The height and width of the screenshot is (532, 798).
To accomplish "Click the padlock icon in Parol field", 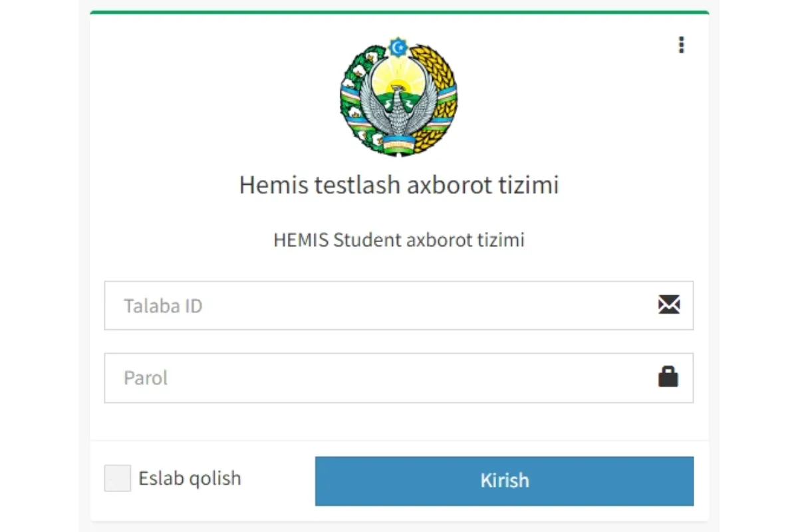I will pos(668,377).
